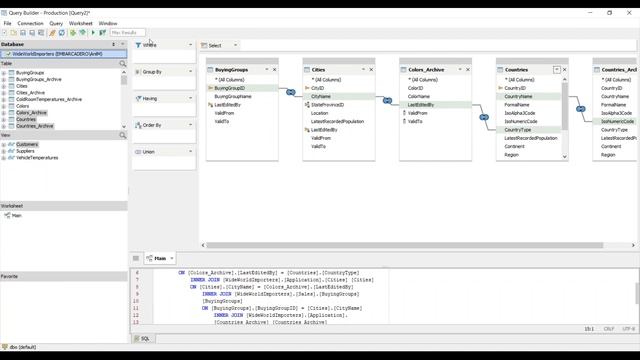Image resolution: width=640 pixels, height=360 pixels.
Task: Click join link icon between BuyingGroups and Cities
Action: pyautogui.click(x=291, y=92)
